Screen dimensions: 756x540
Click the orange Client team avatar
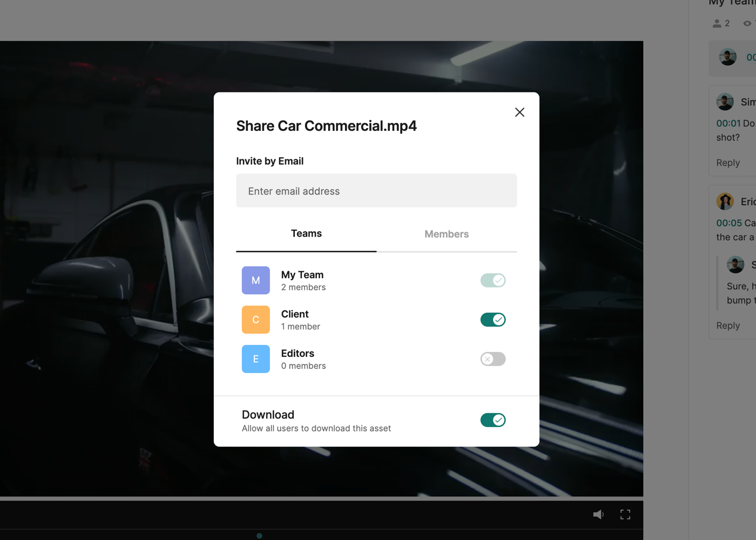pos(255,320)
